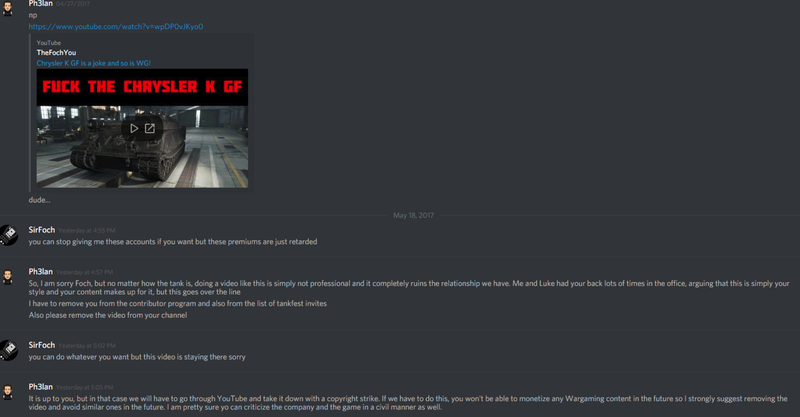Click the 'dude...' message text
This screenshot has width=800, height=417.
(x=39, y=200)
